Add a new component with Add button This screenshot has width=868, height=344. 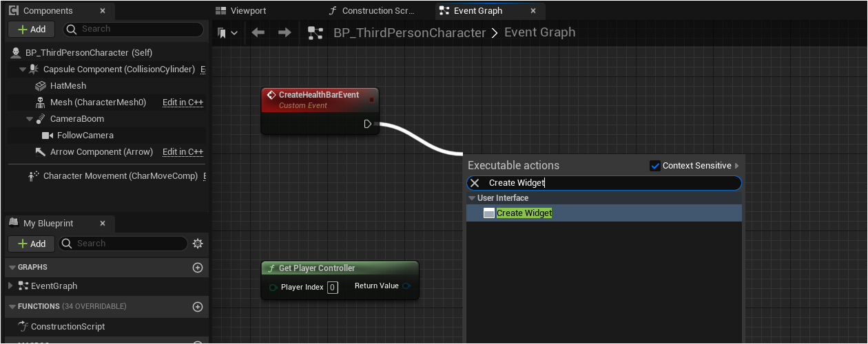(32, 29)
